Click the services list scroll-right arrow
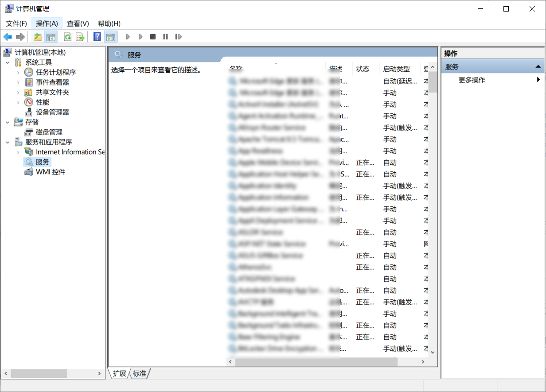The height and width of the screenshot is (392, 546). coord(423,362)
